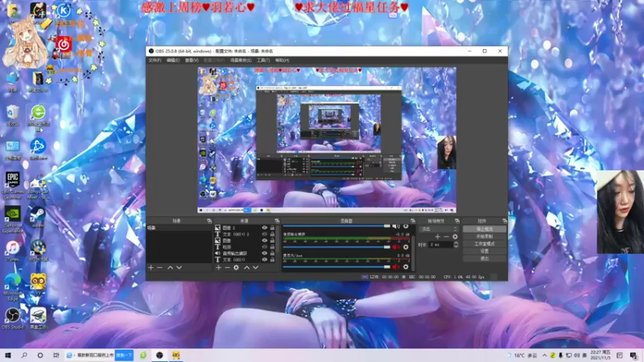Open the 场景集合(S) menu
The height and width of the screenshot is (362, 644).
[241, 60]
